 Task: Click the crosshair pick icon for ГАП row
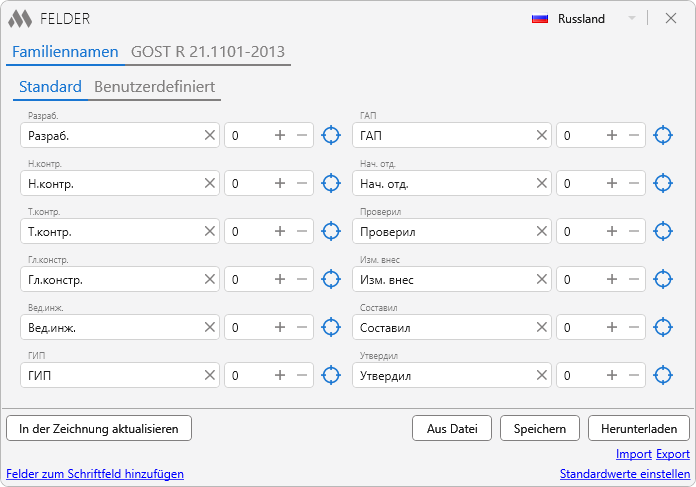pyautogui.click(x=662, y=135)
